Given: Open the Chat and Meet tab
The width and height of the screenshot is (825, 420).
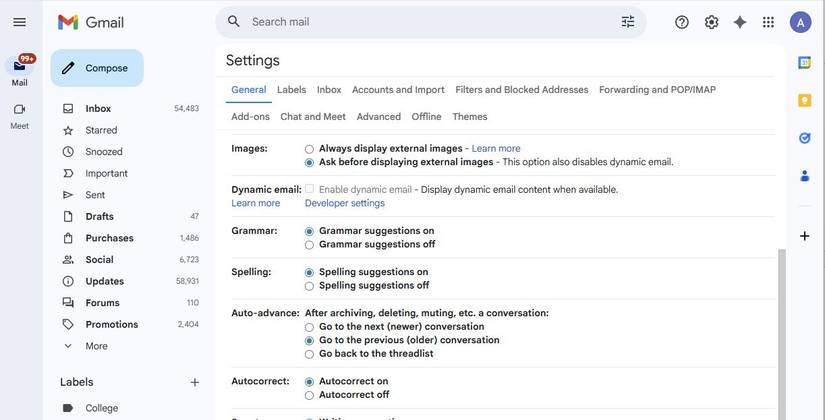Looking at the screenshot, I should 313,116.
